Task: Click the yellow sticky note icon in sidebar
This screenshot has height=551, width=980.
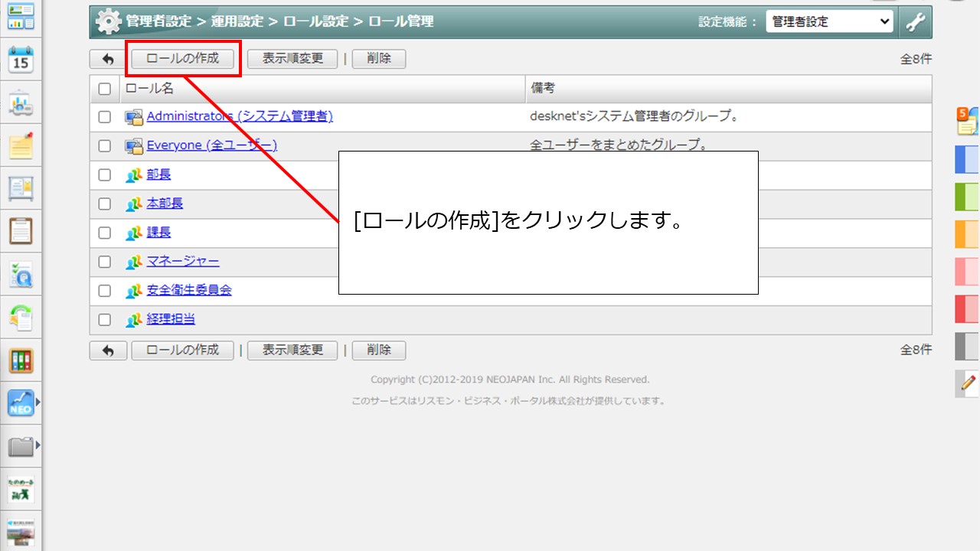Action: (21, 145)
